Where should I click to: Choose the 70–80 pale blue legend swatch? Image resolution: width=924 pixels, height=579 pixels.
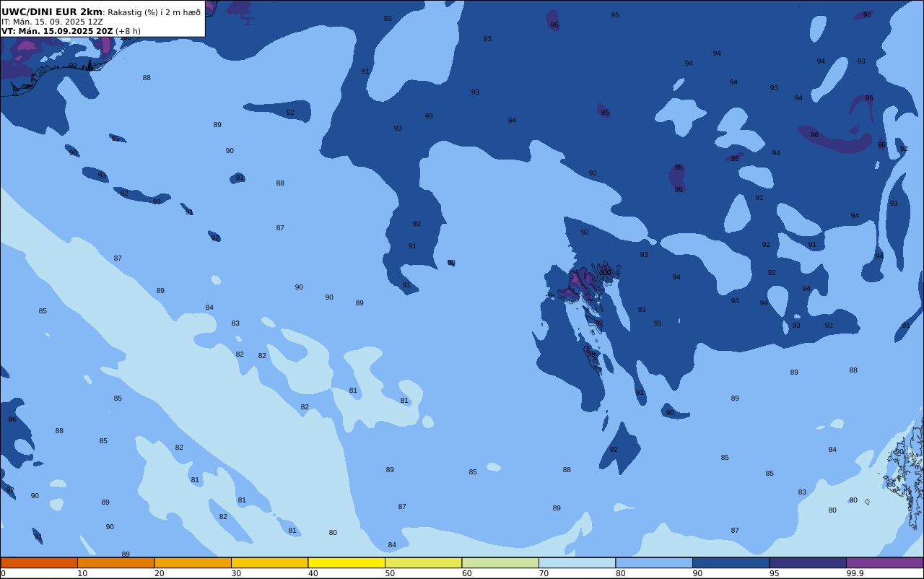coord(577,562)
